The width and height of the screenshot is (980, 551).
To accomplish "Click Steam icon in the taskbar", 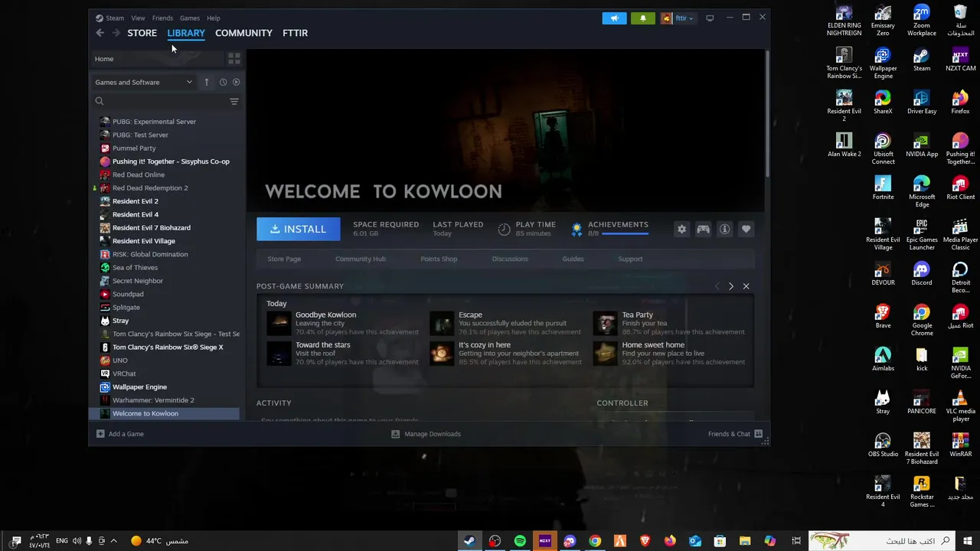I will pyautogui.click(x=469, y=541).
